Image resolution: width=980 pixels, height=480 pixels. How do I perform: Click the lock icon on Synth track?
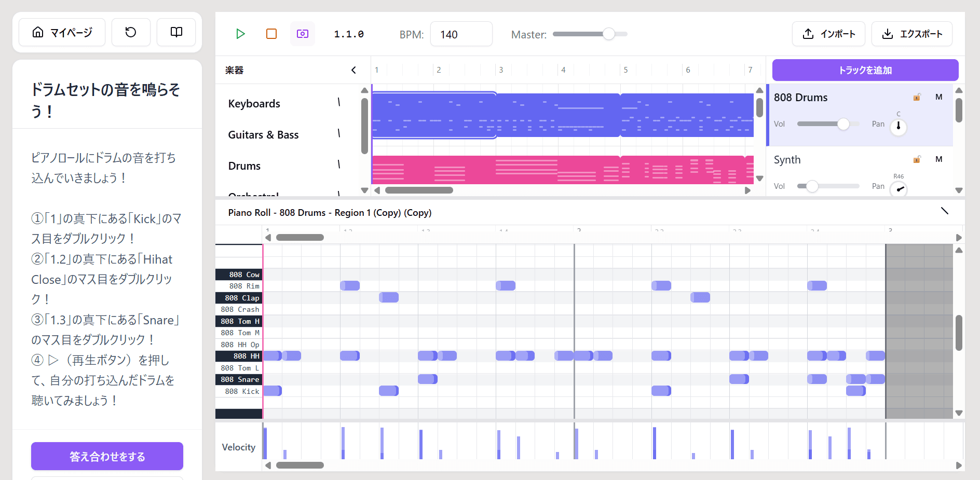917,159
